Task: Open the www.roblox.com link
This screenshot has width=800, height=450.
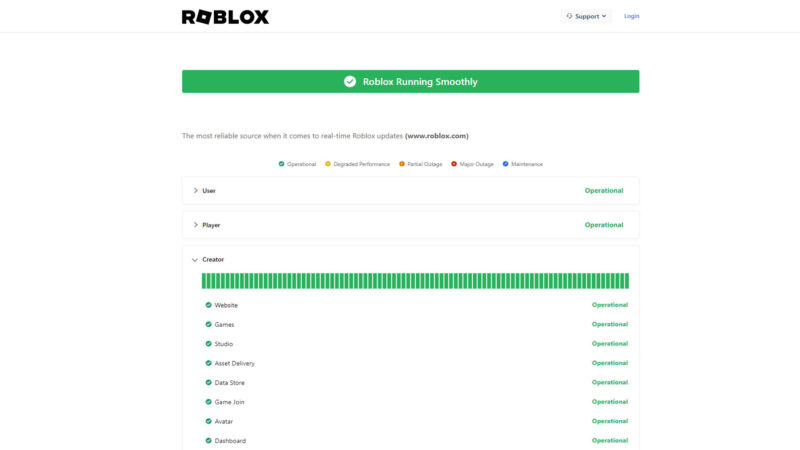Action: click(436, 136)
